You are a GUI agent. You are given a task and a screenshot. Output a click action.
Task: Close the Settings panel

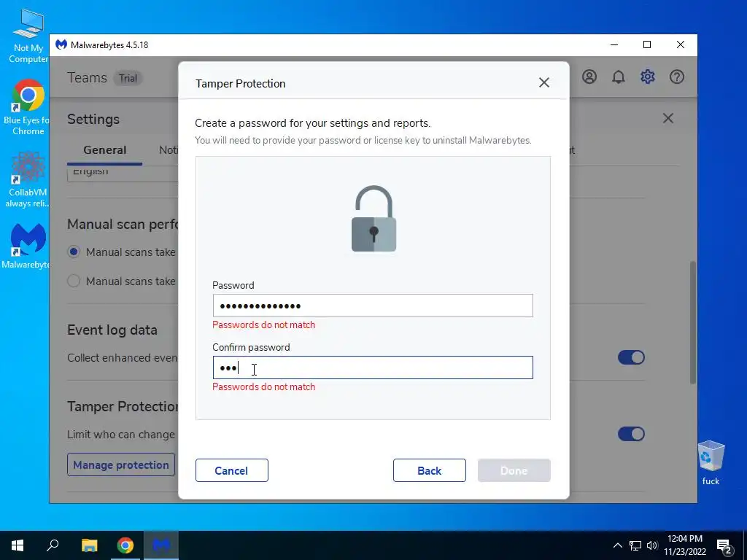pyautogui.click(x=668, y=118)
